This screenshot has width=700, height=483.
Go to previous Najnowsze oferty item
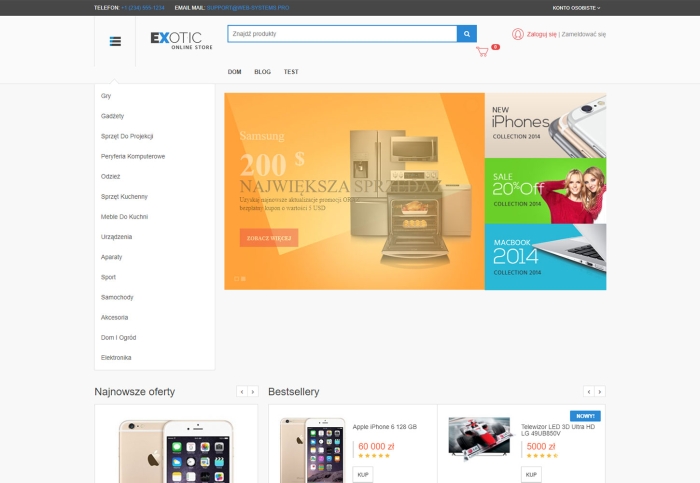[x=241, y=392]
